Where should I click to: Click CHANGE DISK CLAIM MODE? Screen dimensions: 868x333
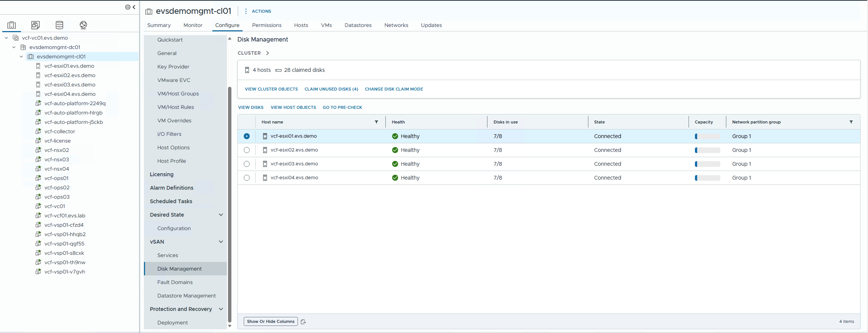pos(394,89)
